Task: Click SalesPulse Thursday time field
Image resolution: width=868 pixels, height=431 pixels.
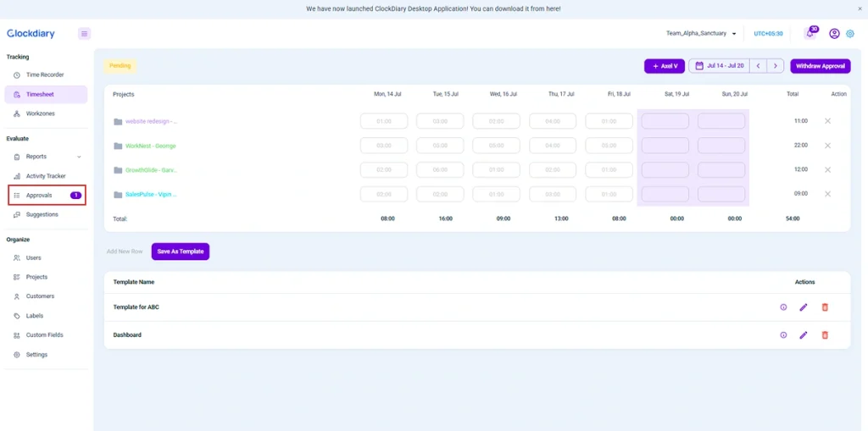Action: coord(553,194)
